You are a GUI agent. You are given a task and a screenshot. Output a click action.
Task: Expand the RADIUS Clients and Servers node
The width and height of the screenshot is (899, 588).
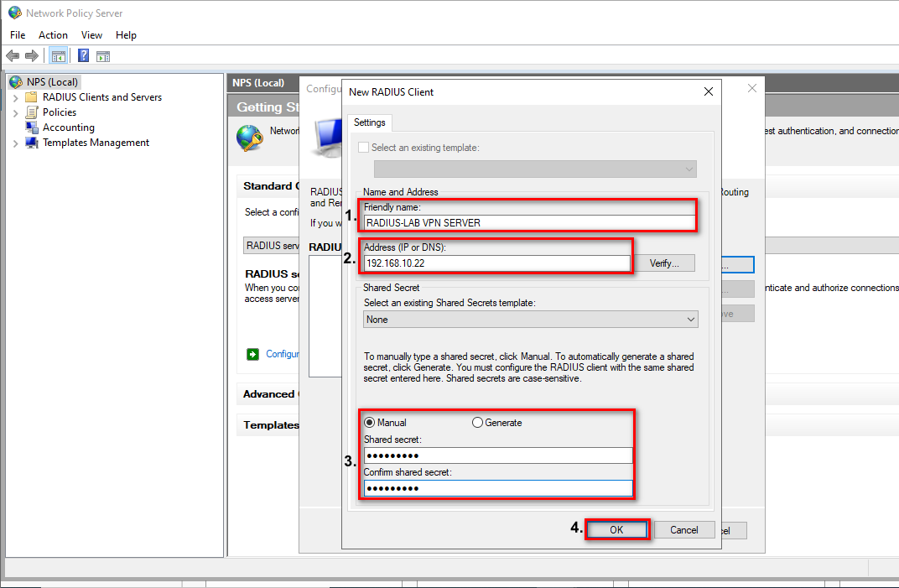point(15,97)
